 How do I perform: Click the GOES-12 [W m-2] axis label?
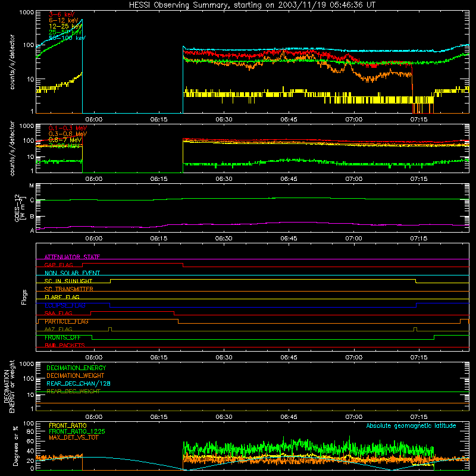click(x=20, y=208)
